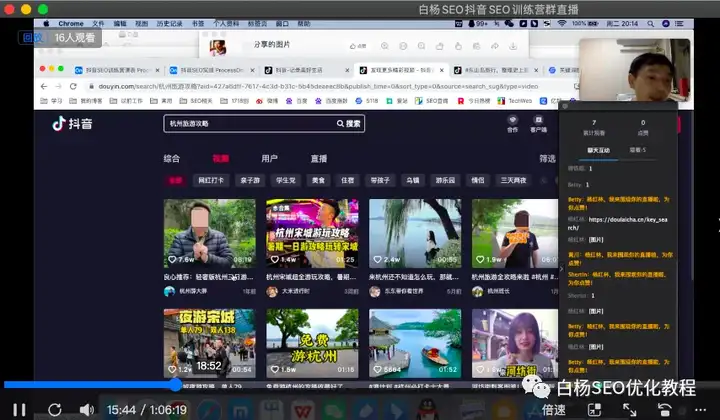Screen dimensions: 720x420
Task: Click the Wi-Fi icon in menu bar
Action: click(562, 23)
